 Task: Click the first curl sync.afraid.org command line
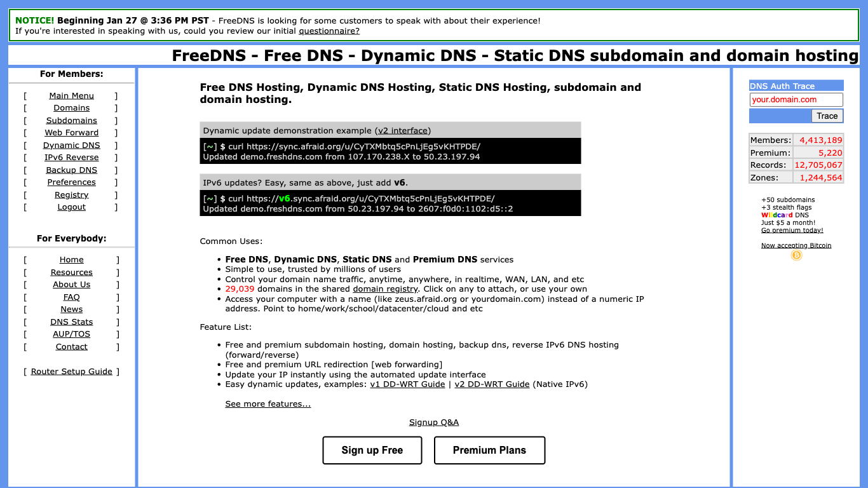tap(342, 146)
